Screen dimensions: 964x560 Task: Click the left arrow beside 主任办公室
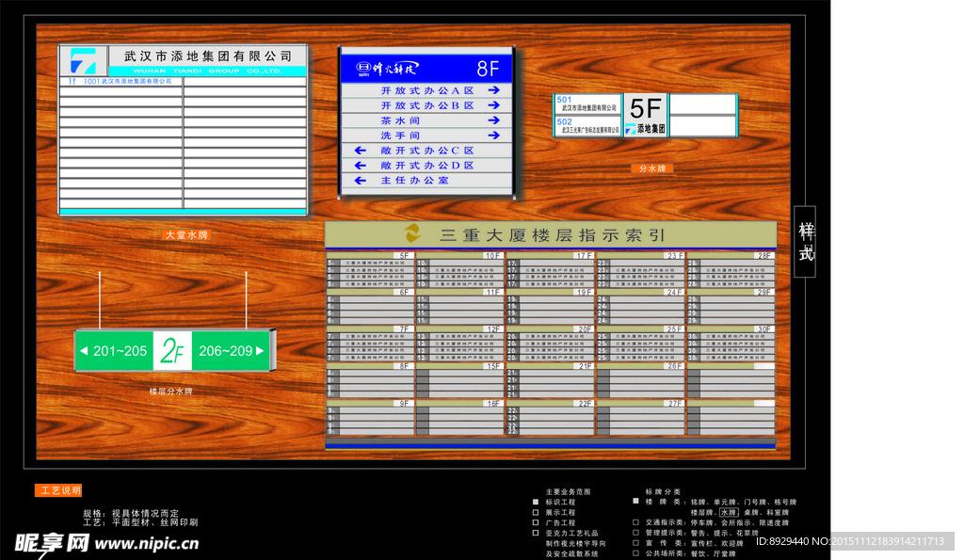coord(361,180)
